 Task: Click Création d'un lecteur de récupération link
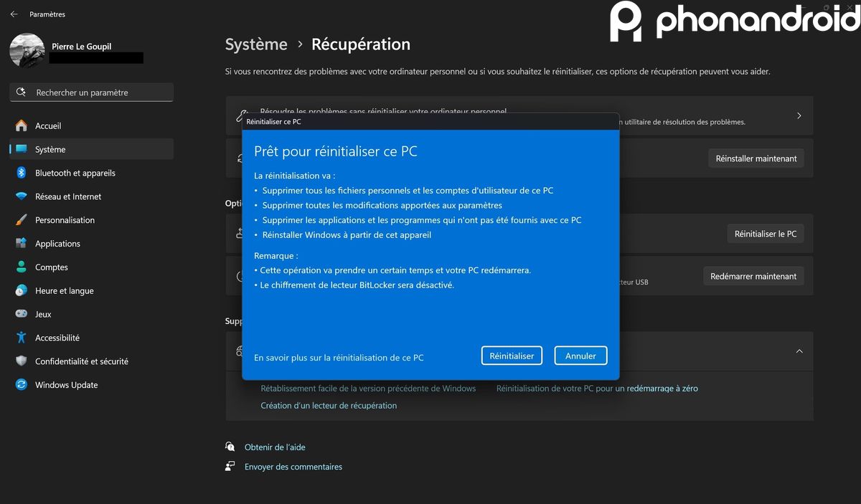pos(329,406)
